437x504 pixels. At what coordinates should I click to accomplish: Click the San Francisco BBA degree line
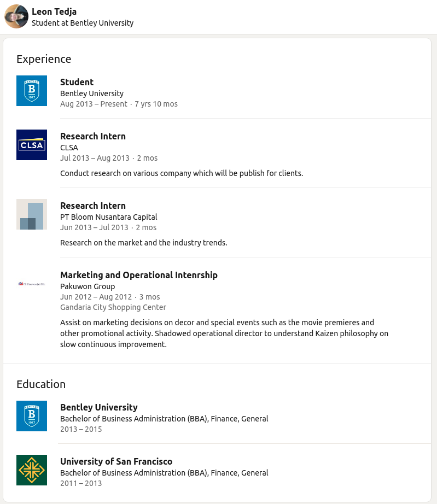[x=164, y=473]
